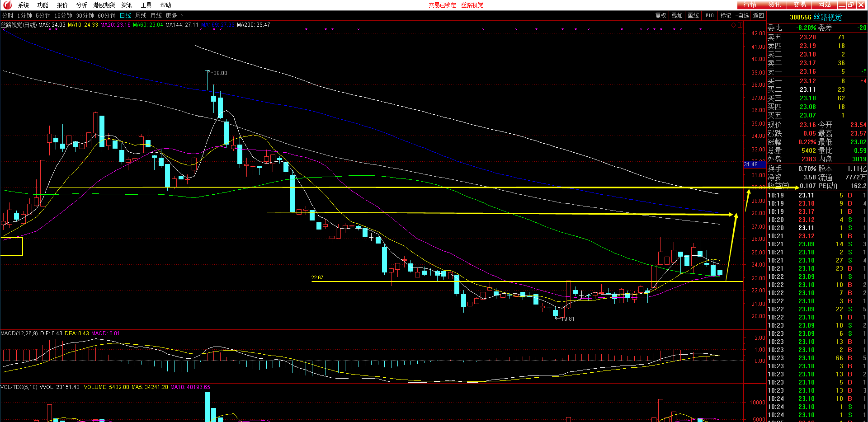The height and width of the screenshot is (422, 868).
Task: Open the 交易 trading tab at top right
Action: point(799,5)
